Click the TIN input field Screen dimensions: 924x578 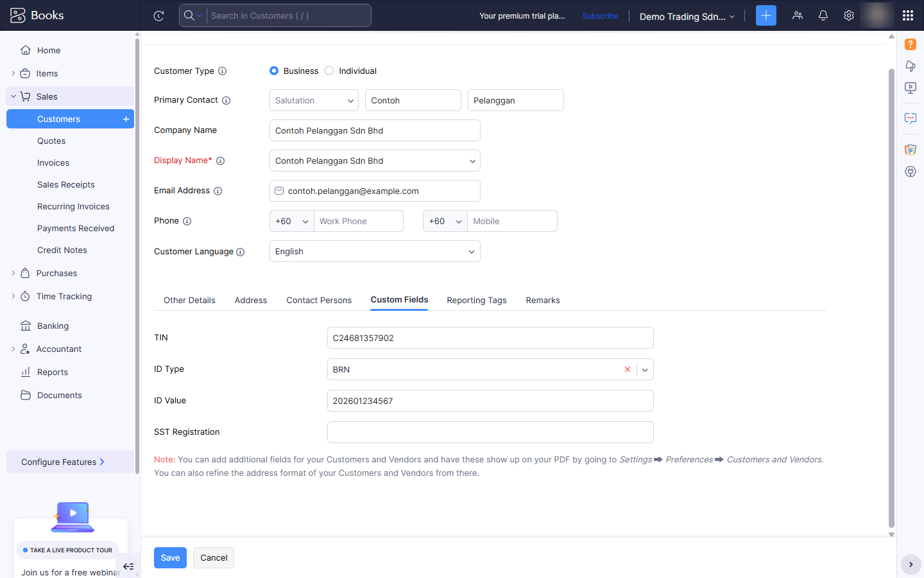click(490, 338)
